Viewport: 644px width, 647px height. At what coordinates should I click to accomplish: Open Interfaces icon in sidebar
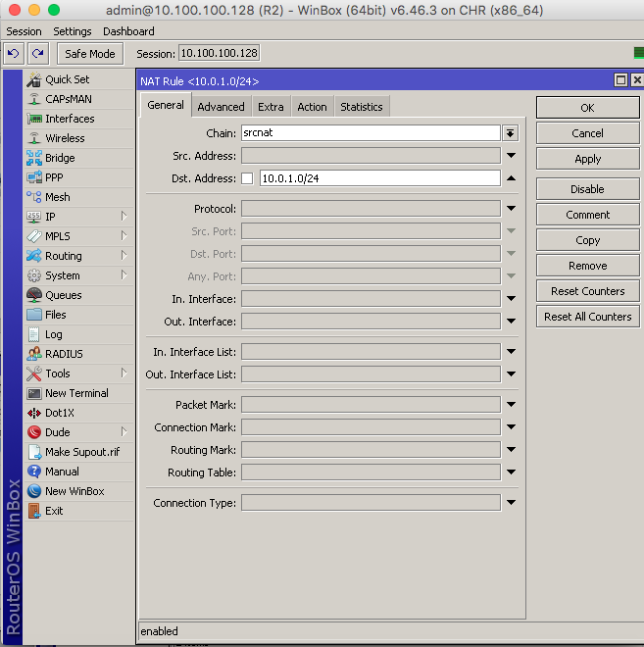click(x=34, y=119)
